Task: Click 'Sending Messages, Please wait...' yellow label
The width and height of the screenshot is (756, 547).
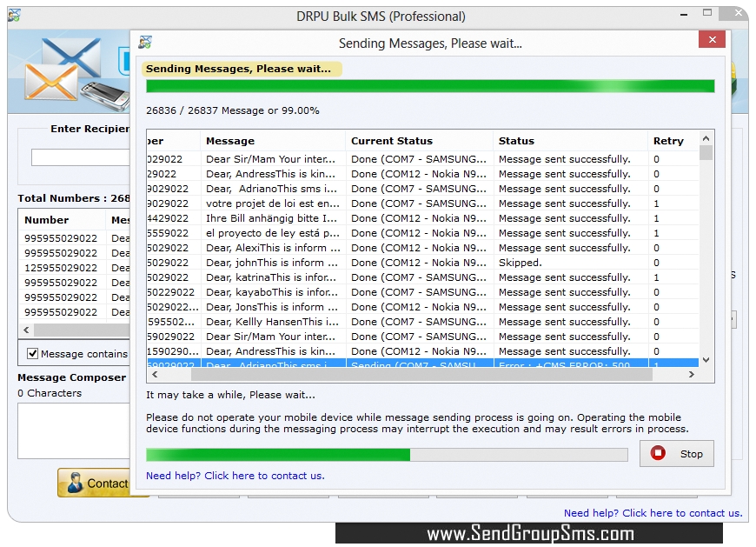Action: point(242,69)
